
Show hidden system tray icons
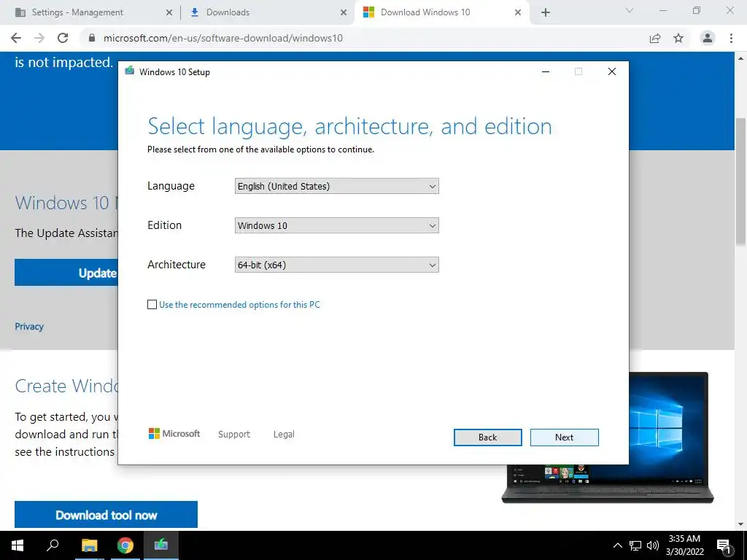(x=617, y=545)
